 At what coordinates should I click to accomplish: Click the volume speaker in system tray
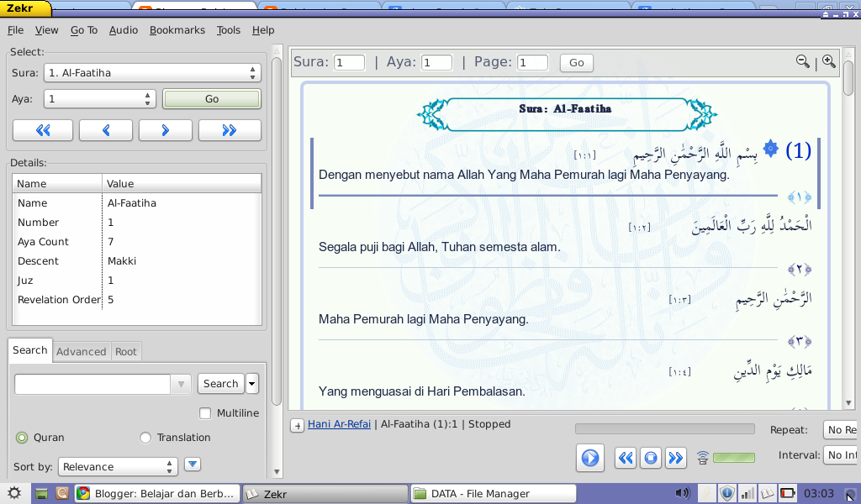(x=682, y=493)
